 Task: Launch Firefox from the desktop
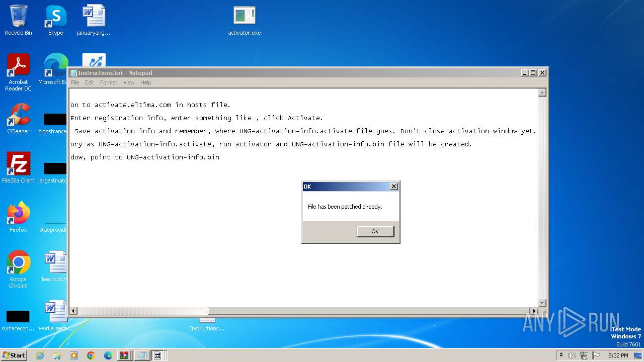(x=18, y=217)
